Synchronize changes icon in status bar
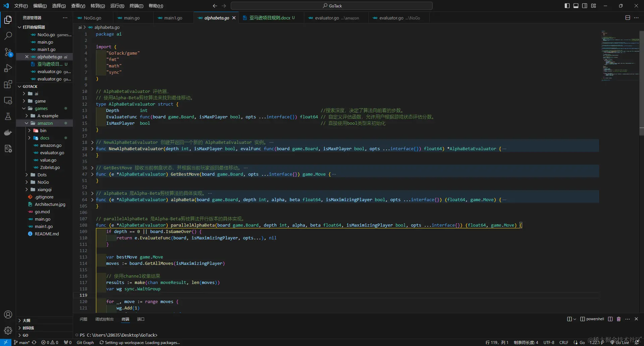This screenshot has width=644, height=346. 34,342
